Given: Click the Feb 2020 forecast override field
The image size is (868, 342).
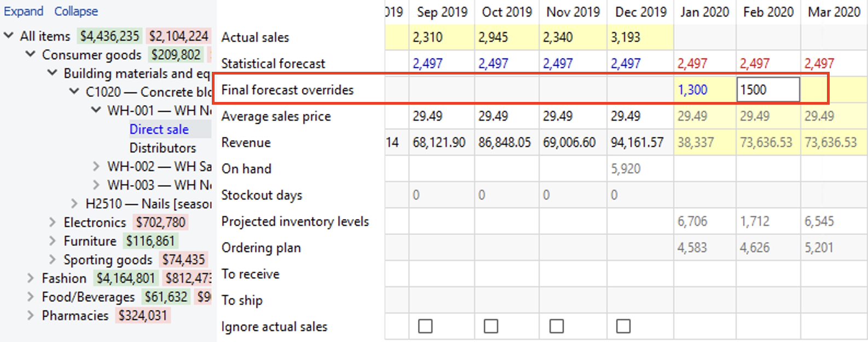Looking at the screenshot, I should coord(768,90).
